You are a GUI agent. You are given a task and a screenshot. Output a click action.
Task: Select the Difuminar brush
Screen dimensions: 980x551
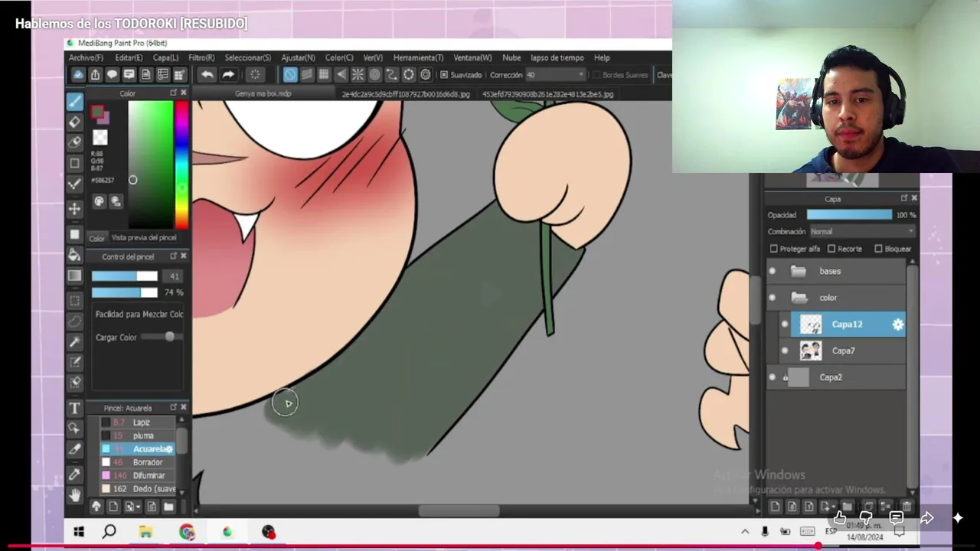(x=136, y=475)
